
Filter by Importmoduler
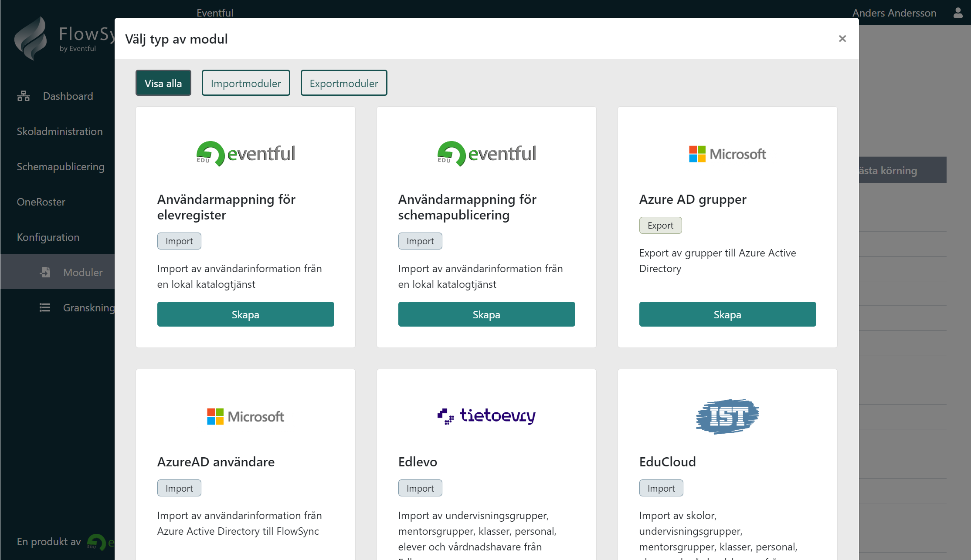(246, 83)
